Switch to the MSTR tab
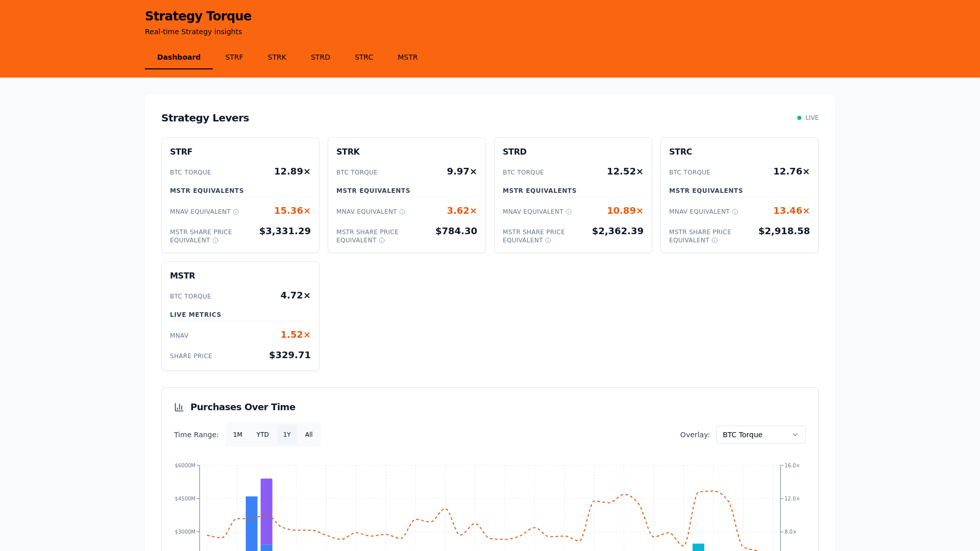This screenshot has width=980, height=551. (x=407, y=57)
